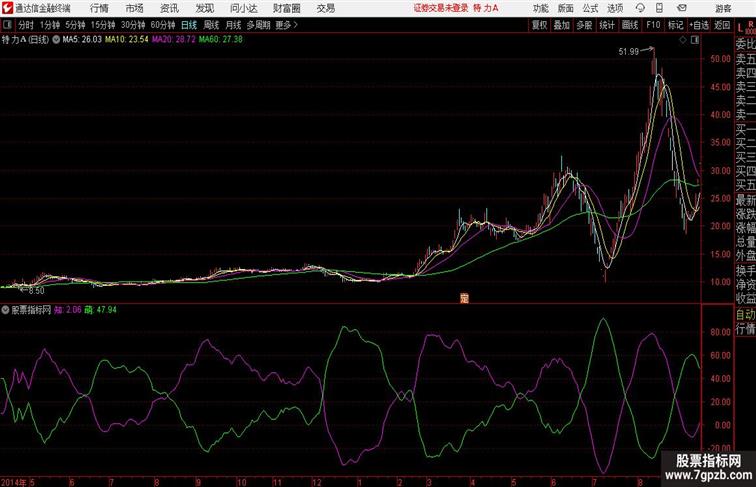
Task: Switch to the 周线 weekly period
Action: pos(211,25)
